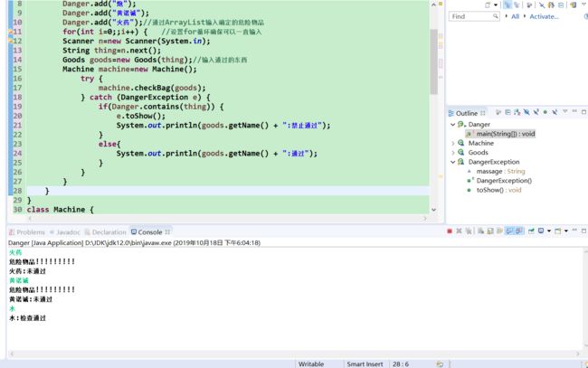The width and height of the screenshot is (588, 368).
Task: Click the Clear Console icon
Action: 480,231
